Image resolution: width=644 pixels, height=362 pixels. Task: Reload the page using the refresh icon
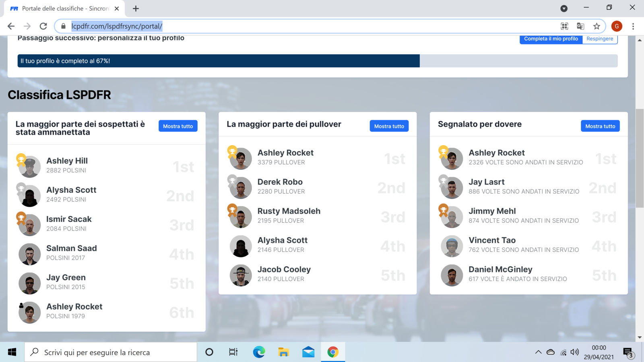43,26
